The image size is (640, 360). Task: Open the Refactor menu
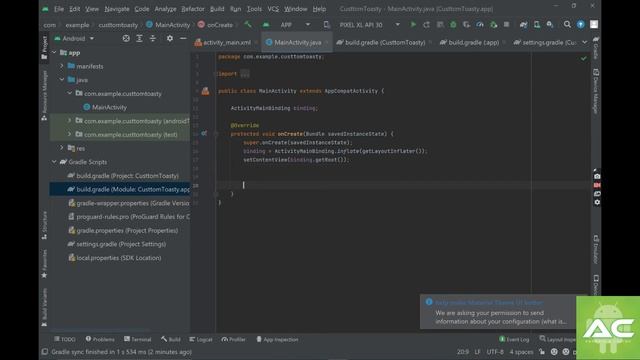coord(193,9)
